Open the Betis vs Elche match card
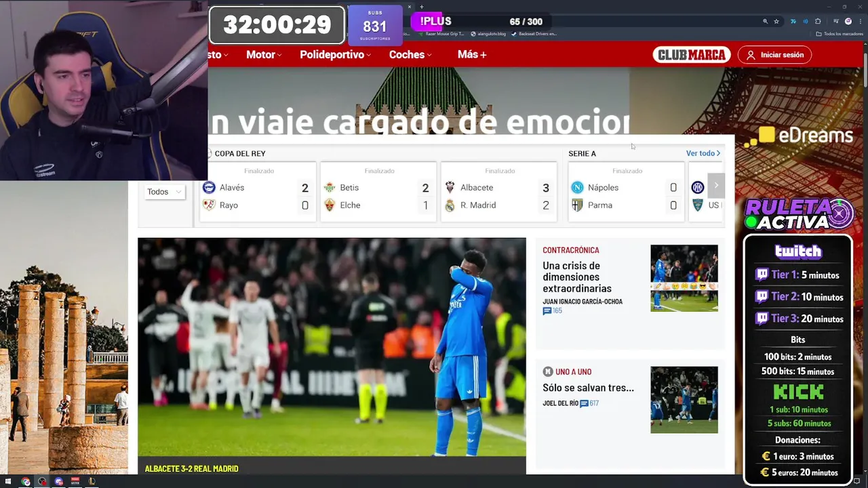This screenshot has height=488, width=868. [379, 192]
